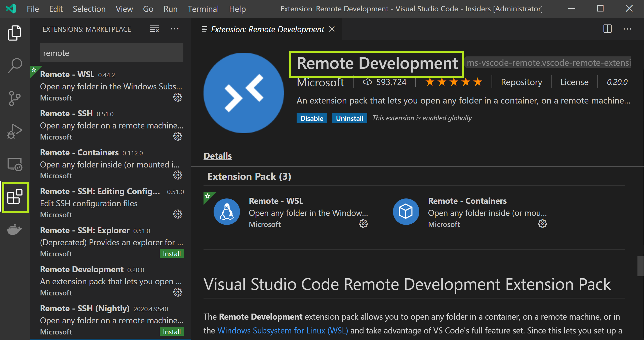Click the Remote - WSL penguin icon
The width and height of the screenshot is (644, 340).
point(227,212)
